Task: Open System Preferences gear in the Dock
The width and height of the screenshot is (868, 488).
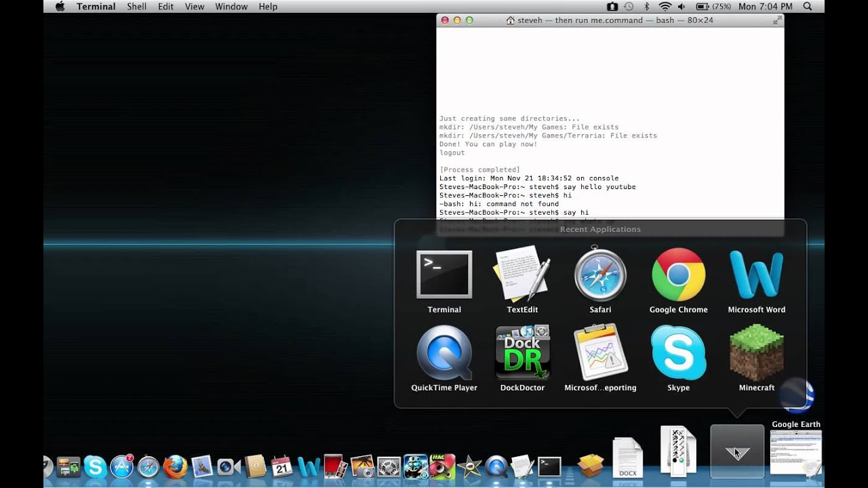Action: click(389, 466)
